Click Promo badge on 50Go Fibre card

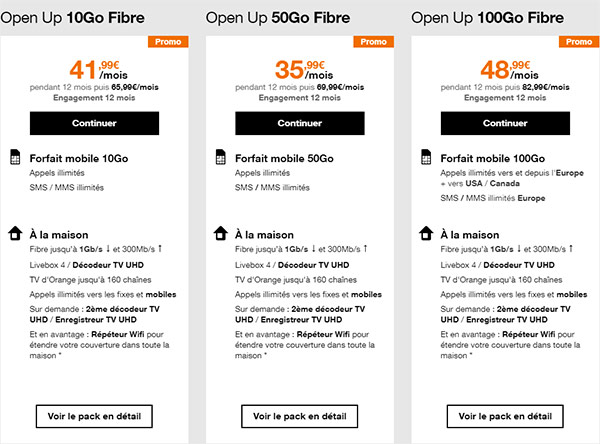click(372, 42)
